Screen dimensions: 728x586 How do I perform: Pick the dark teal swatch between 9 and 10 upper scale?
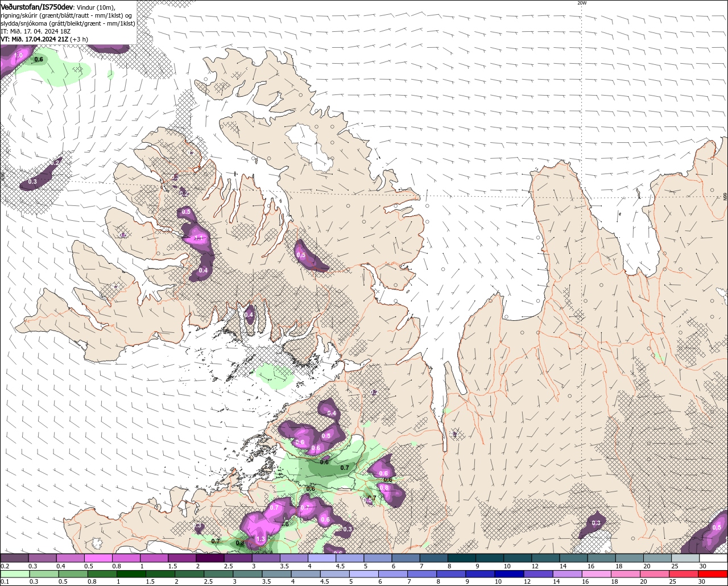[x=490, y=558]
